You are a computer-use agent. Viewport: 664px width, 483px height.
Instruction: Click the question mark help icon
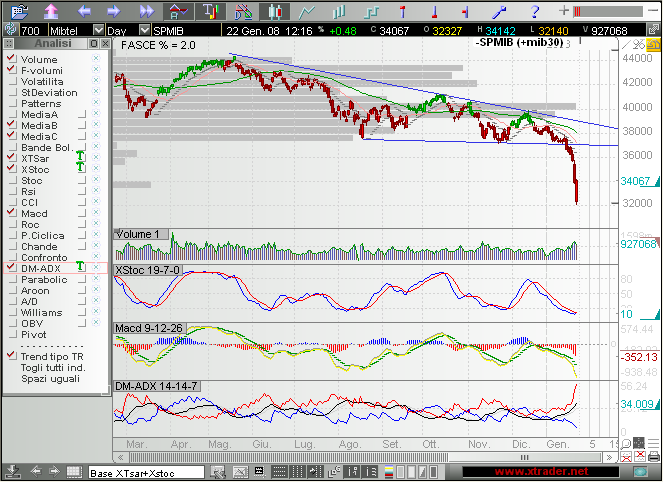[x=533, y=10]
